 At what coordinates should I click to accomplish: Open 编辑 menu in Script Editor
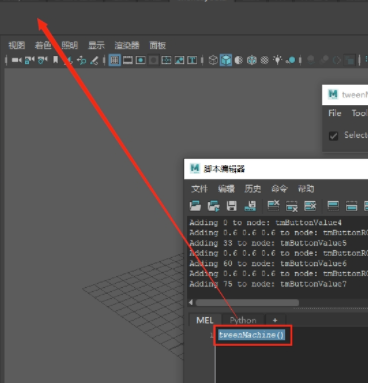point(226,189)
